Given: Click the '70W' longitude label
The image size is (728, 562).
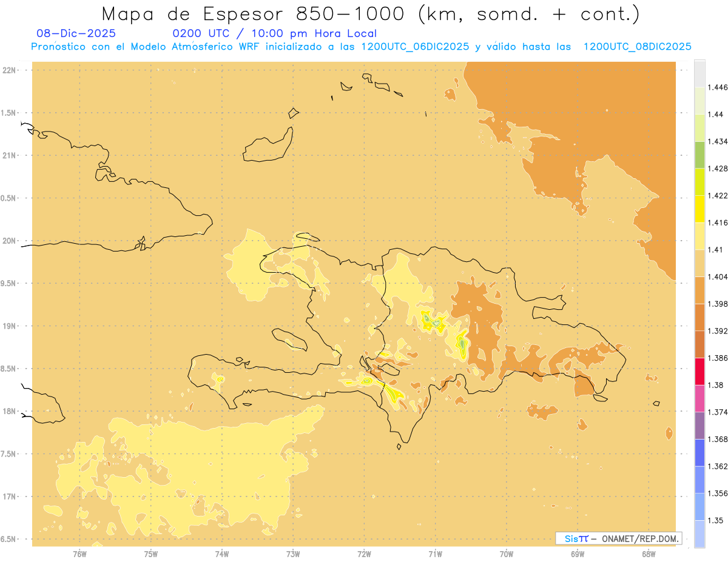Looking at the screenshot, I should (507, 554).
